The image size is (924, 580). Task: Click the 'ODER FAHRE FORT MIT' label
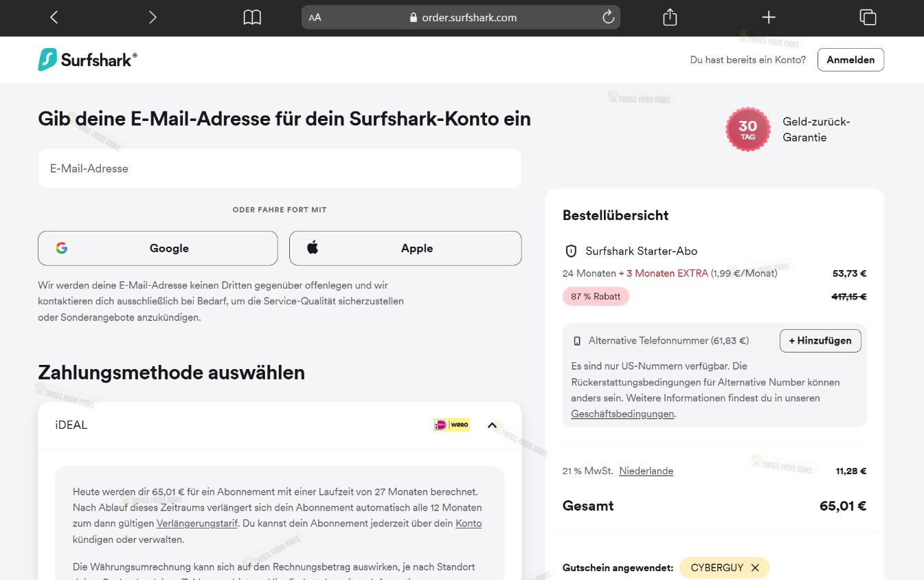click(x=280, y=210)
